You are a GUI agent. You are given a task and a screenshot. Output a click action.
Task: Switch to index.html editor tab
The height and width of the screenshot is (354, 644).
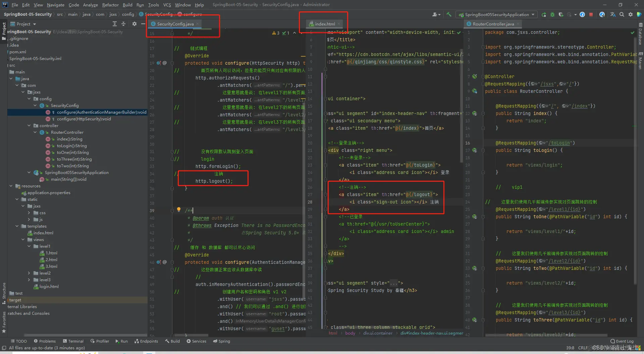tap(325, 24)
